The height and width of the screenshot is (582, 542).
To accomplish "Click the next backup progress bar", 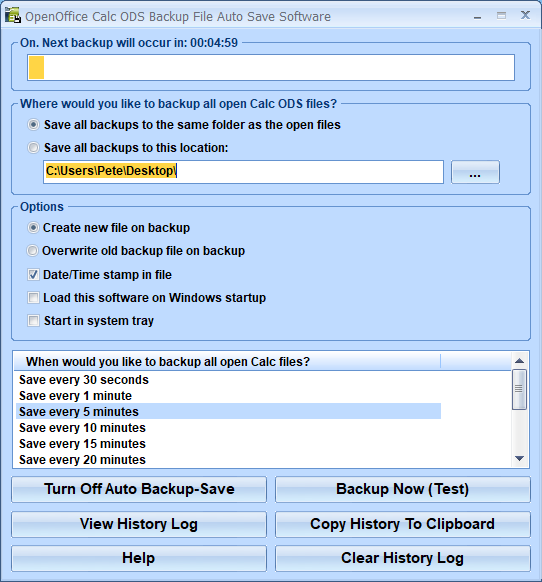I will 271,67.
